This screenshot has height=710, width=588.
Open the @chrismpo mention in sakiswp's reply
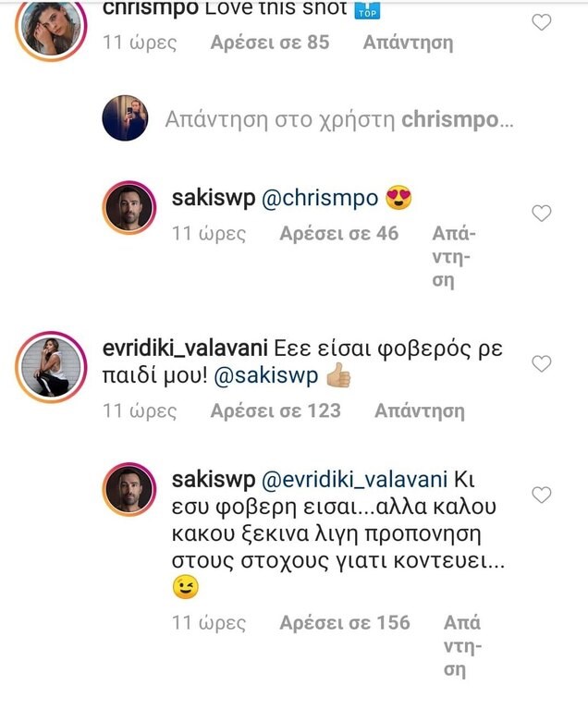(320, 199)
